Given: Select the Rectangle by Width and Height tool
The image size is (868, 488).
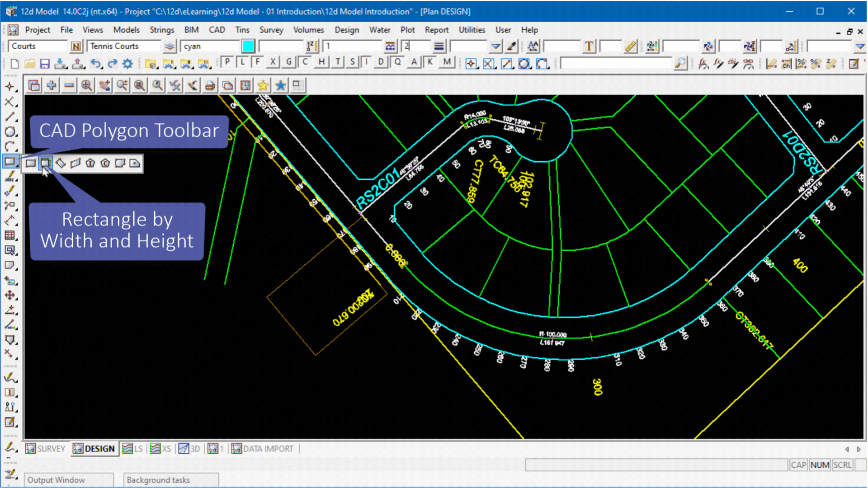Looking at the screenshot, I should click(x=45, y=163).
